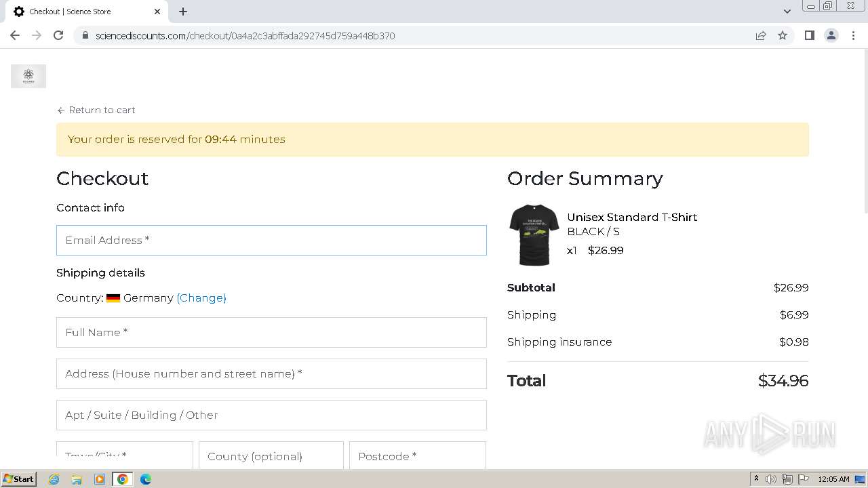Open the Windows Start menu
This screenshot has width=868, height=488.
tap(19, 479)
